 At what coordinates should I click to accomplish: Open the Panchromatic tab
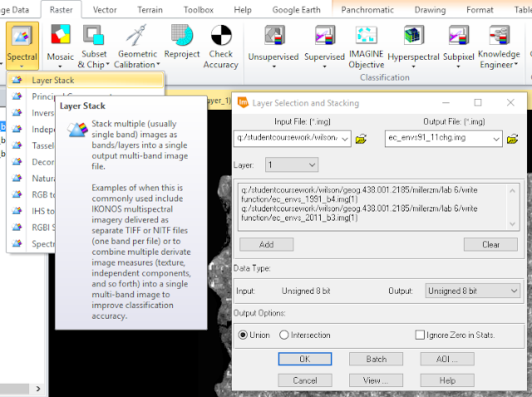[367, 10]
